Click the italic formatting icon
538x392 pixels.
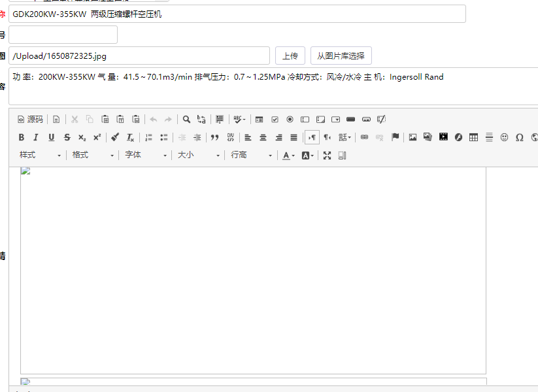[36, 137]
